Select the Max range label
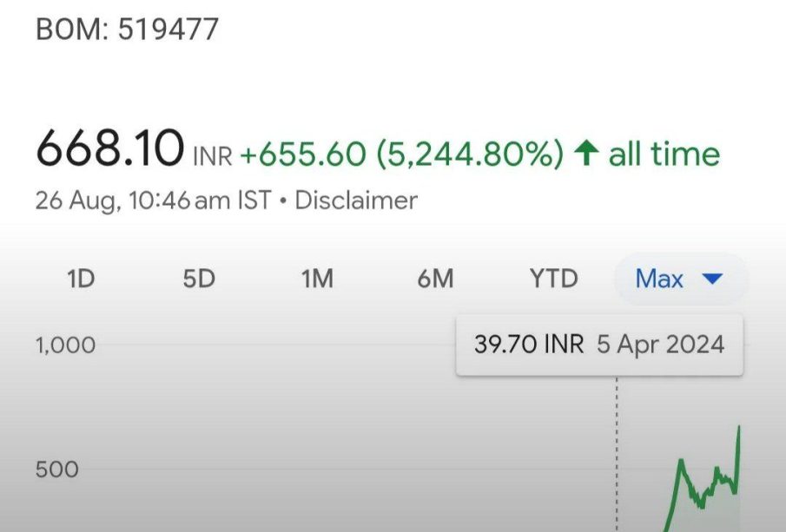The image size is (786, 532). tap(659, 279)
